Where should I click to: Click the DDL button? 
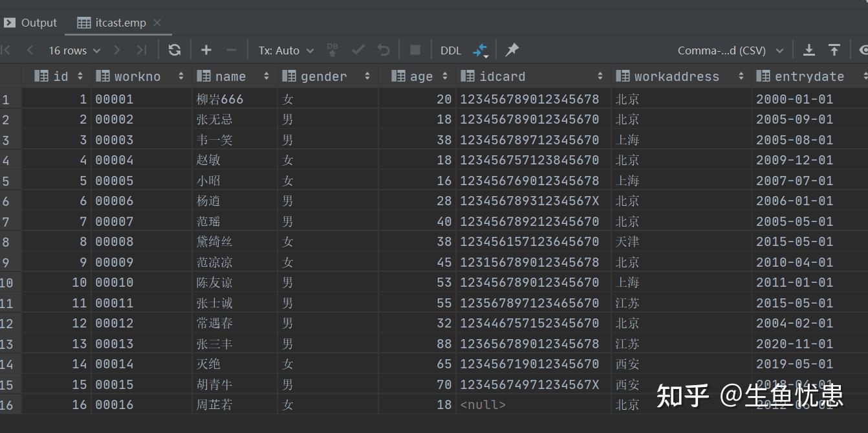(451, 50)
